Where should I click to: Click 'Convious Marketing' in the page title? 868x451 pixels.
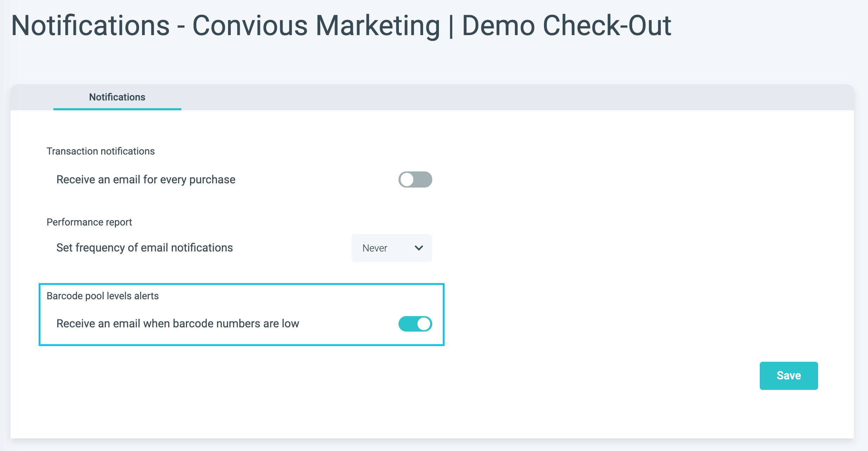[316, 26]
